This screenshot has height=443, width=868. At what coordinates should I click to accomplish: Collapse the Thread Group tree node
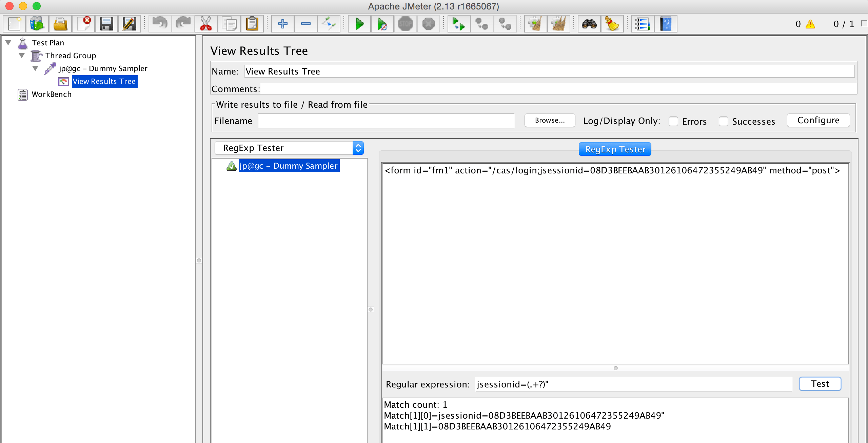click(22, 56)
